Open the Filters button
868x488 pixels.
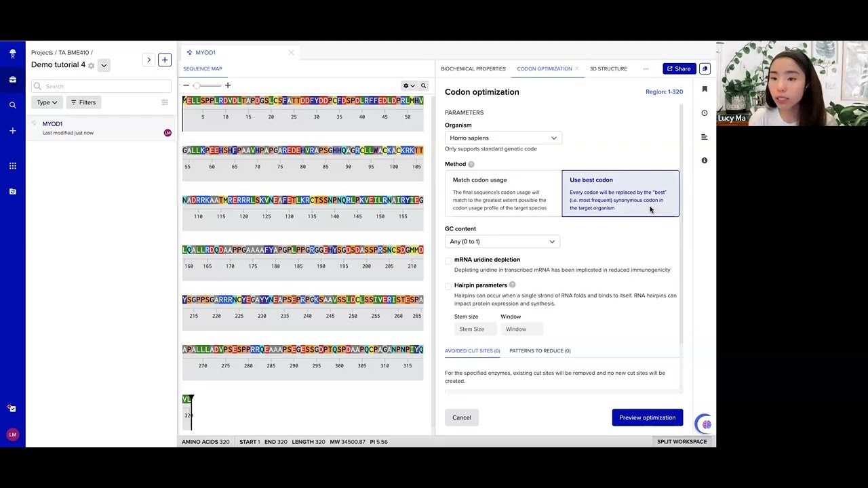pos(83,102)
